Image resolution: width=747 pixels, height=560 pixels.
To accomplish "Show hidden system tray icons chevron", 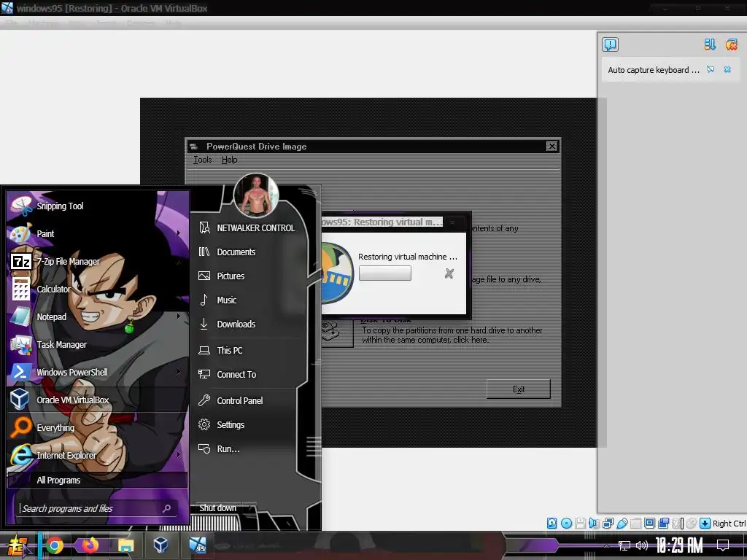I will [x=606, y=545].
